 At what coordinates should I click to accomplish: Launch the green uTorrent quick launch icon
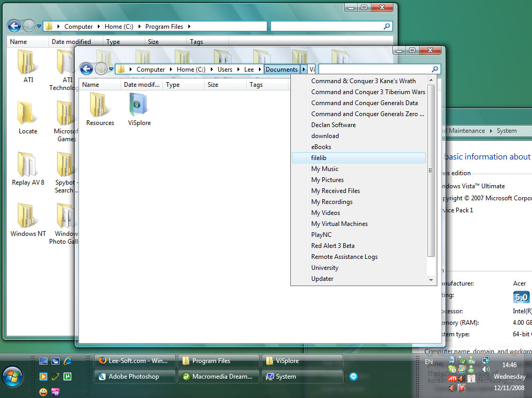[x=67, y=376]
